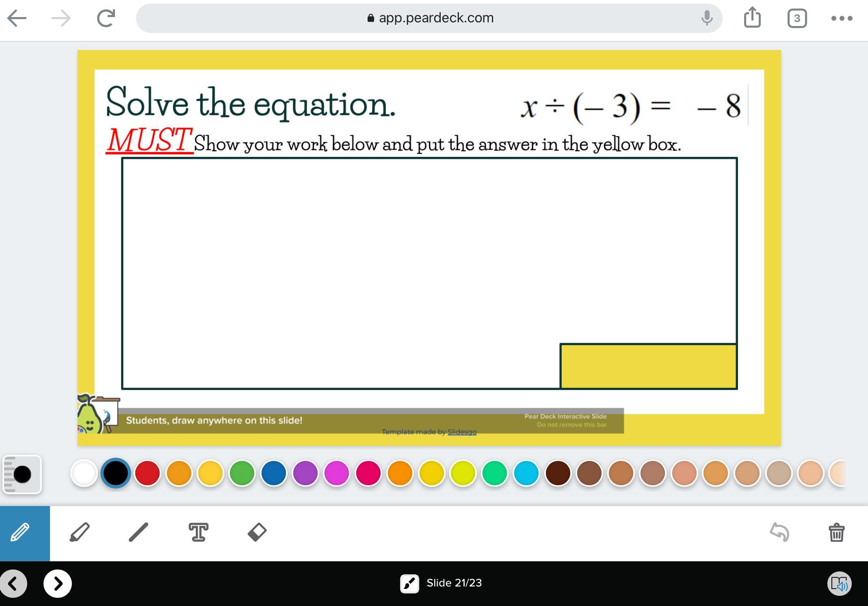Undo the last drawing stroke
The width and height of the screenshot is (868, 606).
coord(779,532)
